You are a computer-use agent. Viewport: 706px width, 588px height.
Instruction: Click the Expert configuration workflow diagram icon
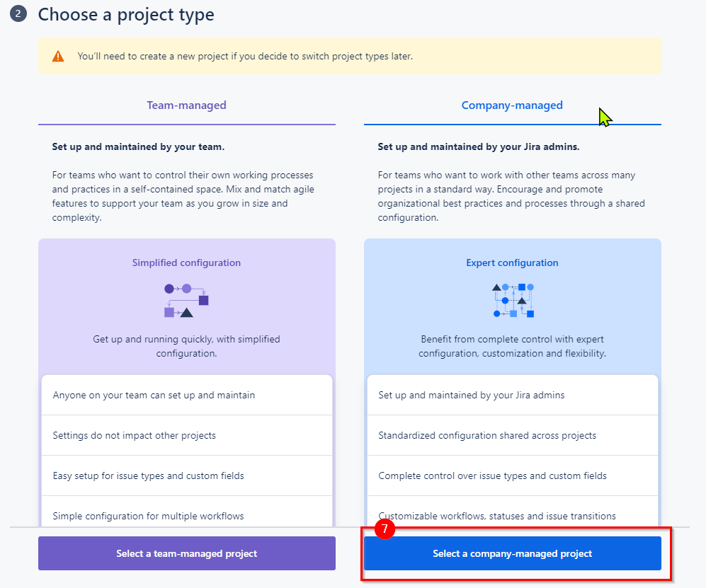(513, 301)
